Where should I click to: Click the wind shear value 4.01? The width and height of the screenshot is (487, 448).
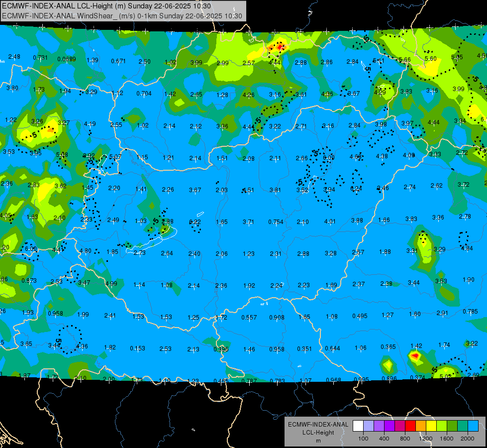tap(330, 222)
